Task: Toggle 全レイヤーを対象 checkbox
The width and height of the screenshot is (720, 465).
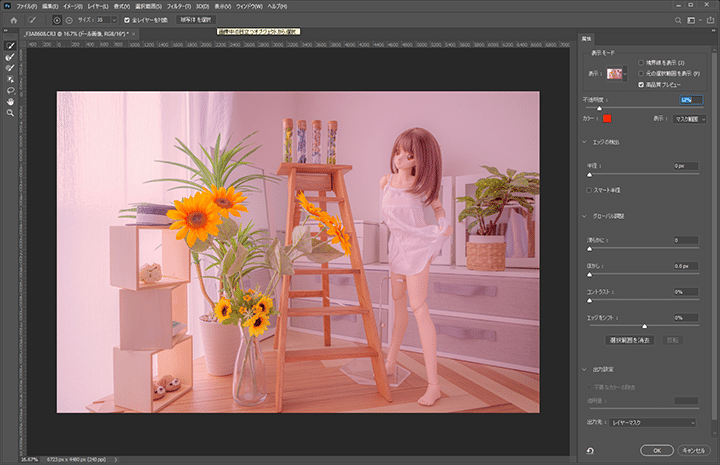Action: coord(127,20)
